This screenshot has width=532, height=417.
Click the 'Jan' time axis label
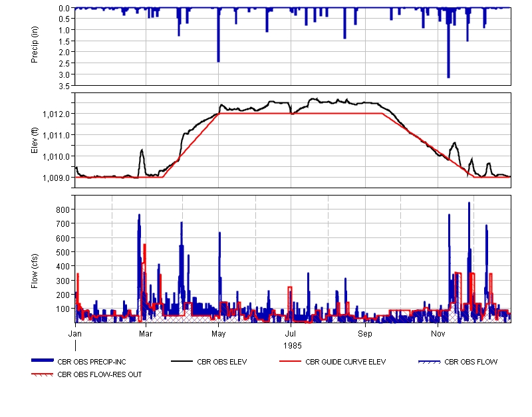(75, 334)
